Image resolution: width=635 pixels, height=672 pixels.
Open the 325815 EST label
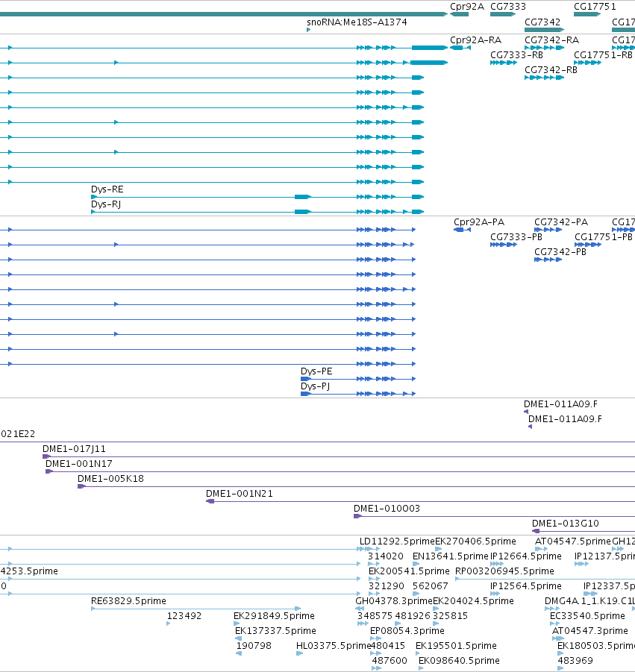point(450,616)
